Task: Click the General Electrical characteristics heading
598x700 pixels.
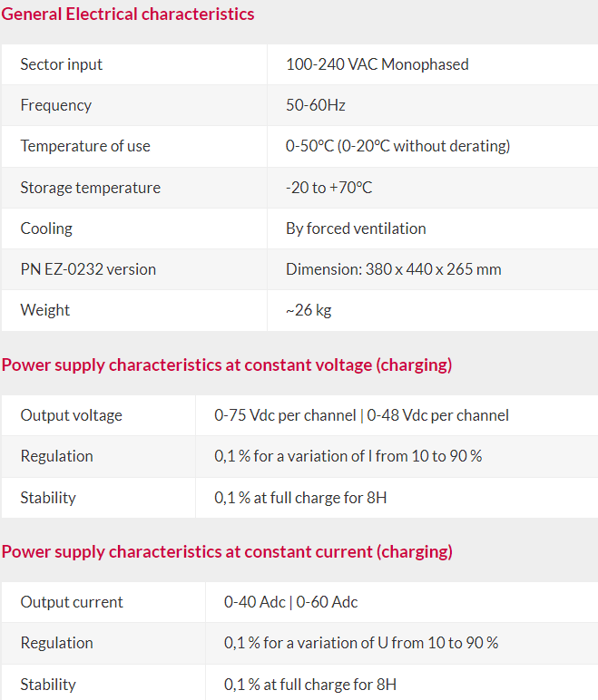Action: 128,15
